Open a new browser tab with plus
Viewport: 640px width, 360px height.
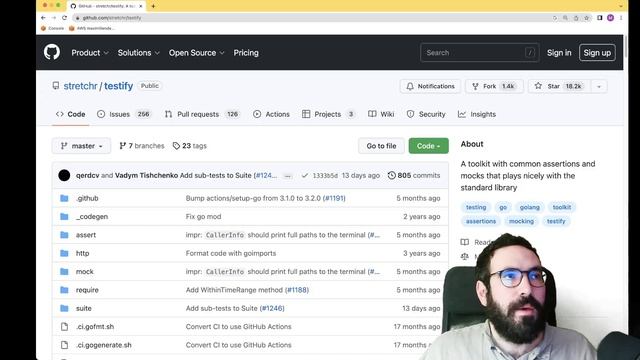pos(153,6)
